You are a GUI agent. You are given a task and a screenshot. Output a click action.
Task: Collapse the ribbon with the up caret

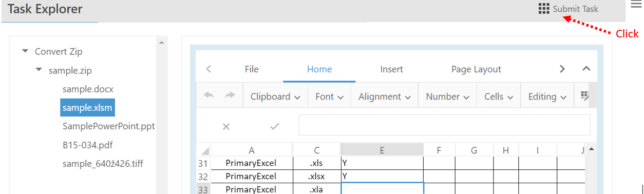586,69
